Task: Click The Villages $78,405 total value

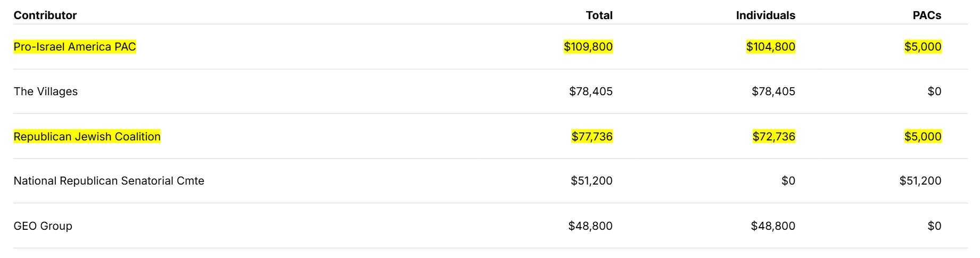Action: coord(591,91)
